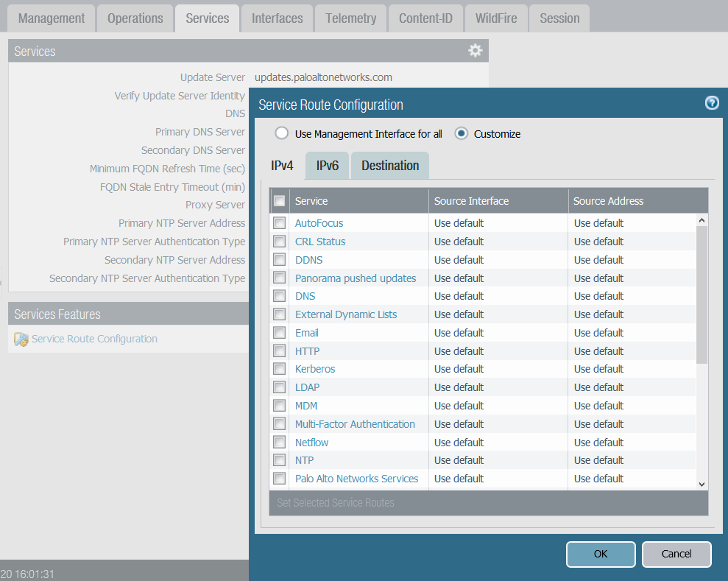
Task: Tick the Kerberos service checkbox
Action: click(x=279, y=369)
